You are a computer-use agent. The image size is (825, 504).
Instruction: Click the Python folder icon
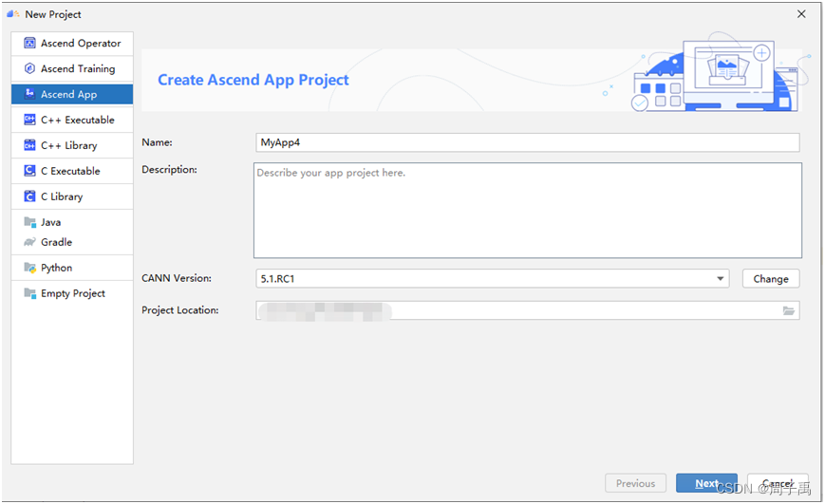point(30,268)
